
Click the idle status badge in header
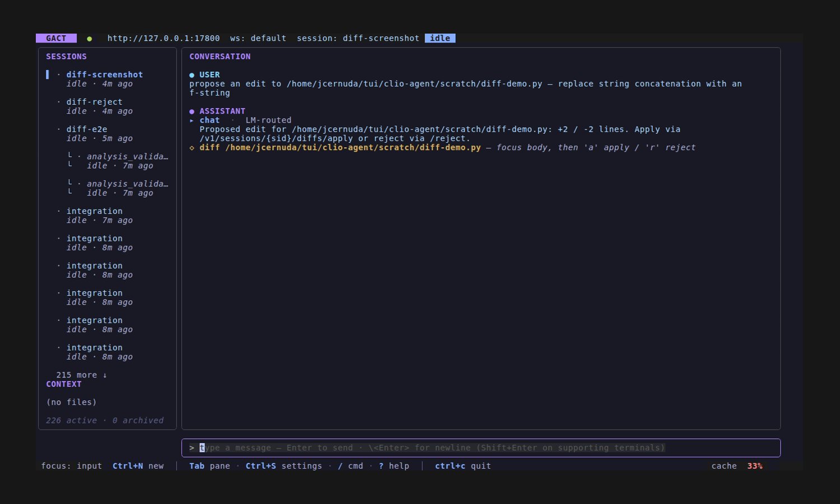(x=440, y=38)
